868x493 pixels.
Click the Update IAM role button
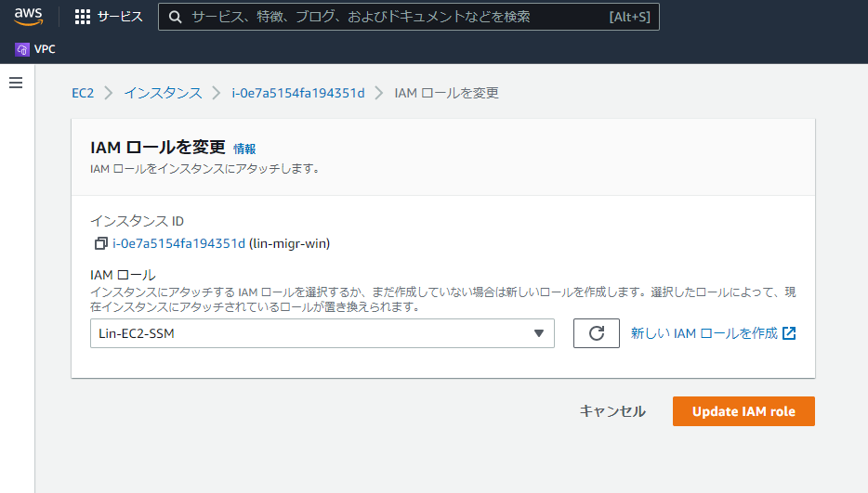743,411
